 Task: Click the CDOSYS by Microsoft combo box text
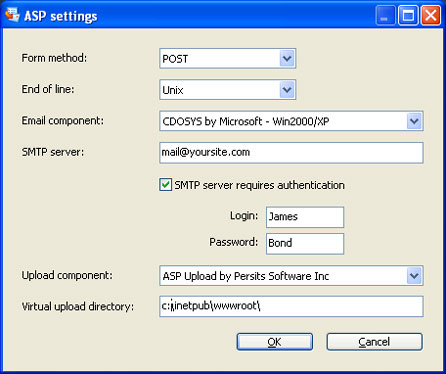pyautogui.click(x=246, y=121)
